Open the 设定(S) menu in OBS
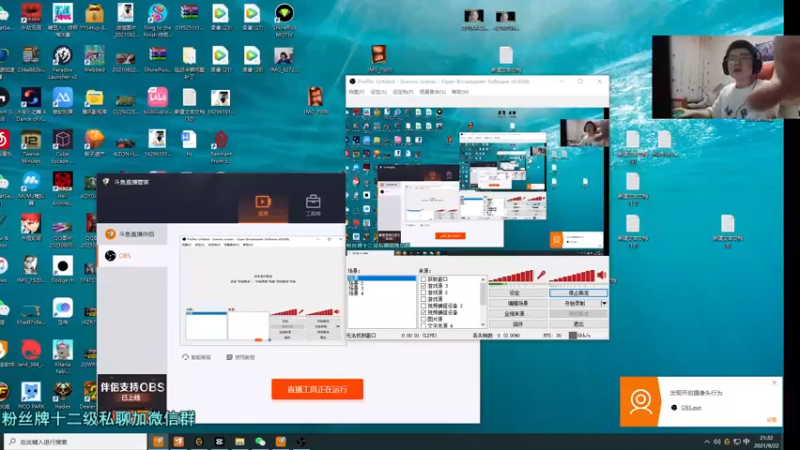 point(379,92)
